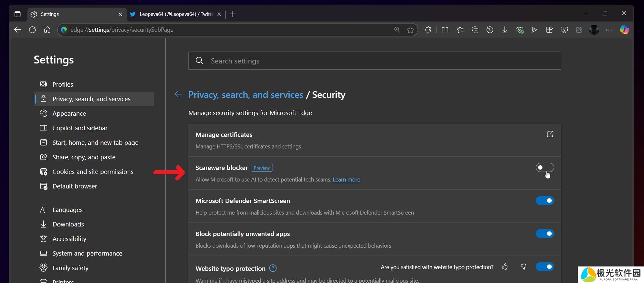
Task: Open Collections from the toolbar
Action: [x=475, y=30]
